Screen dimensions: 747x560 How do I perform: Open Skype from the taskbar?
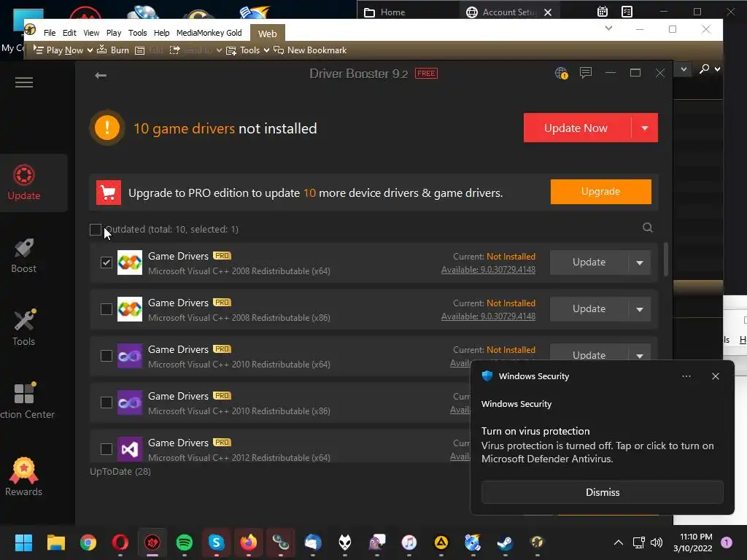coord(216,542)
